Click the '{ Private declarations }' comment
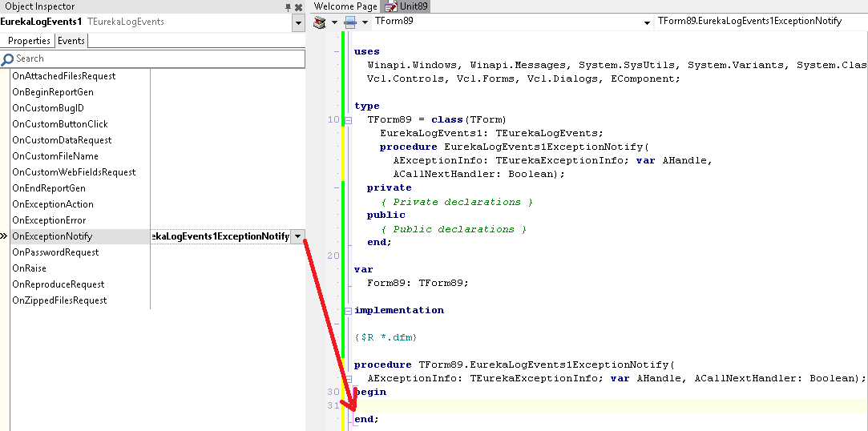868x431 pixels. pos(457,202)
